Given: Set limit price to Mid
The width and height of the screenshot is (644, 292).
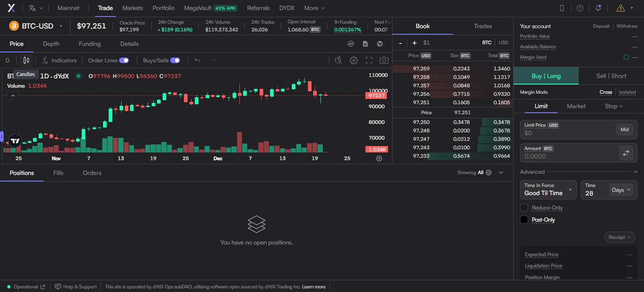Looking at the screenshot, I should click(x=624, y=130).
